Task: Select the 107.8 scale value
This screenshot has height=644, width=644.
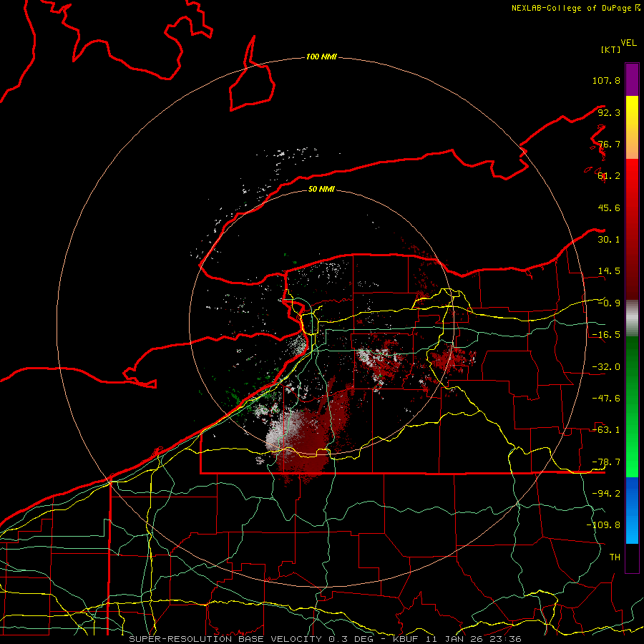Action: (x=606, y=80)
